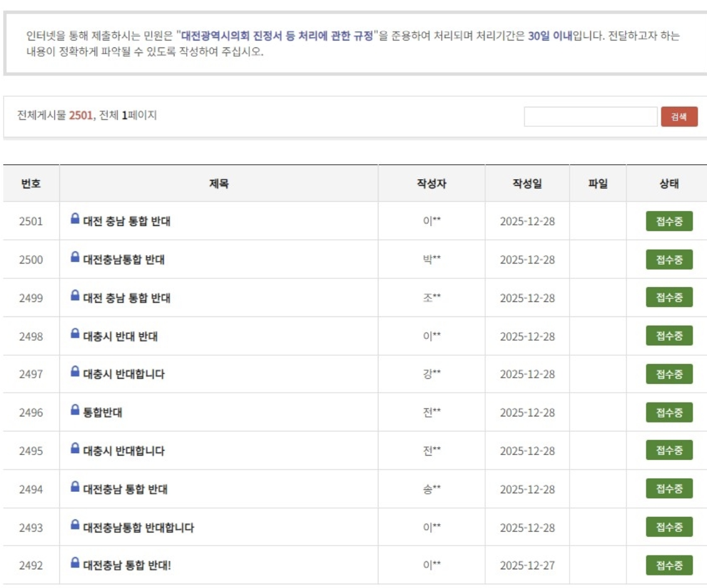Click the lock icon next to 통합반대
The width and height of the screenshot is (707, 588).
tap(75, 410)
